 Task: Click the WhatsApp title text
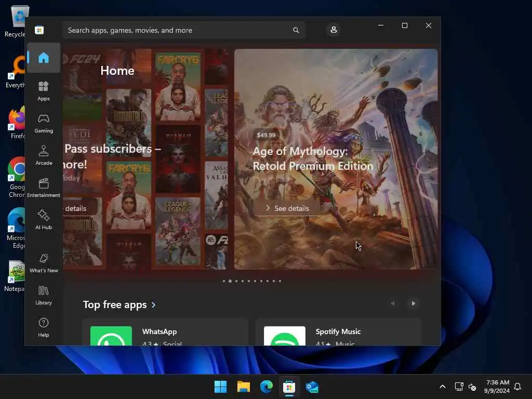click(159, 331)
